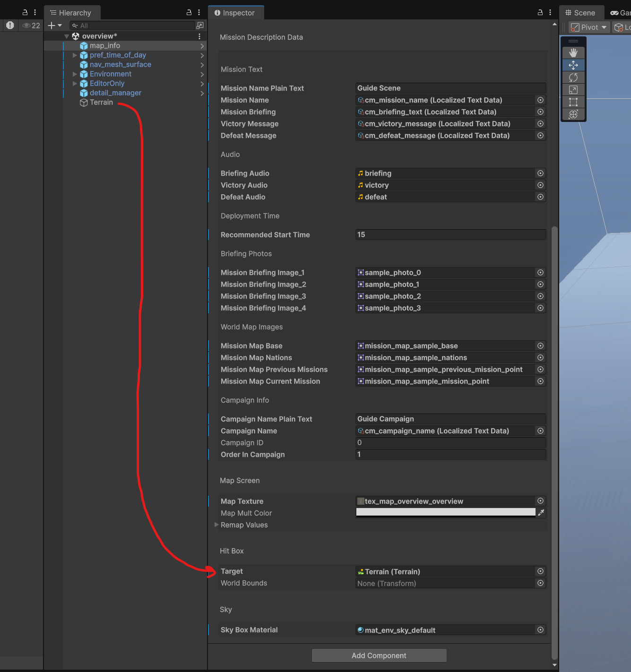
Task: Switch to the Scene tab
Action: click(x=580, y=13)
